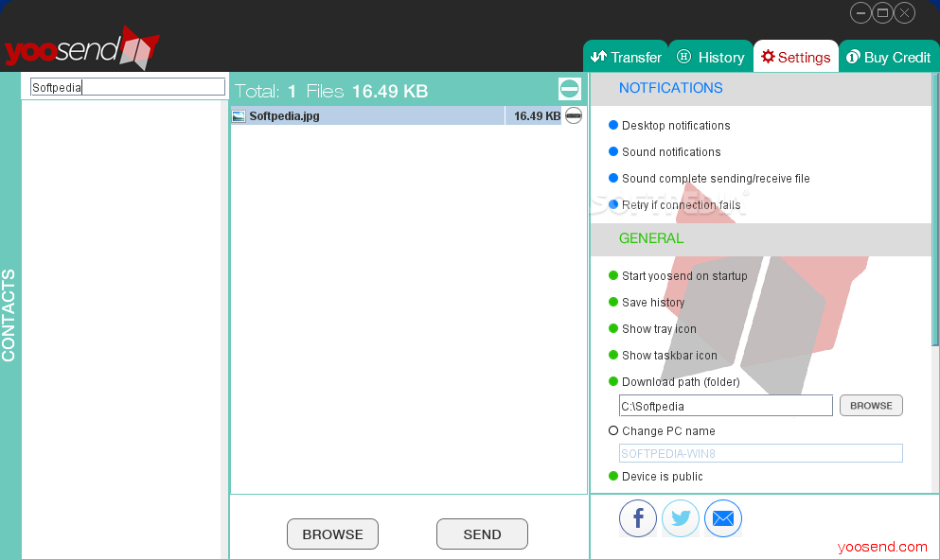Click the email envelope icon
This screenshot has height=560, width=940.
723,518
